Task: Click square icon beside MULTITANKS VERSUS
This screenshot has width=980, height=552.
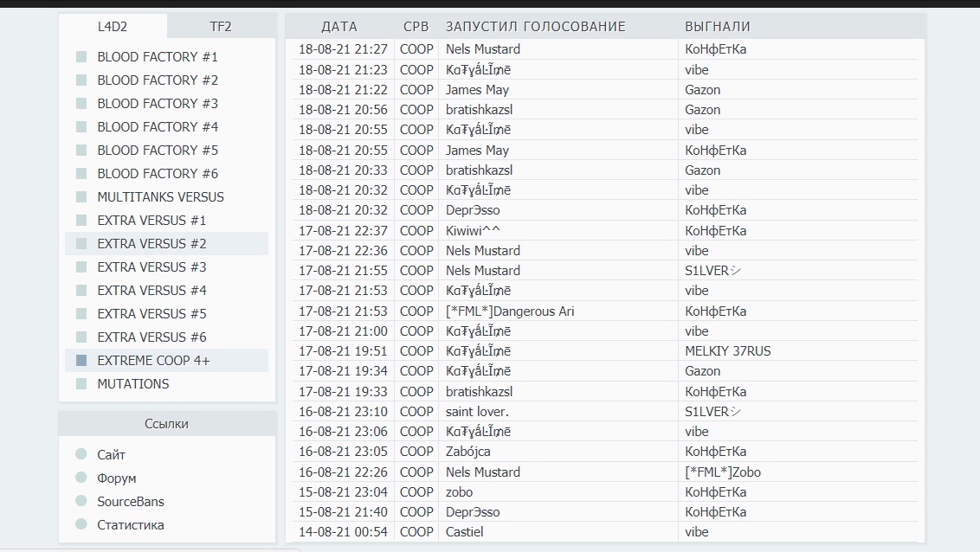Action: pyautogui.click(x=81, y=197)
